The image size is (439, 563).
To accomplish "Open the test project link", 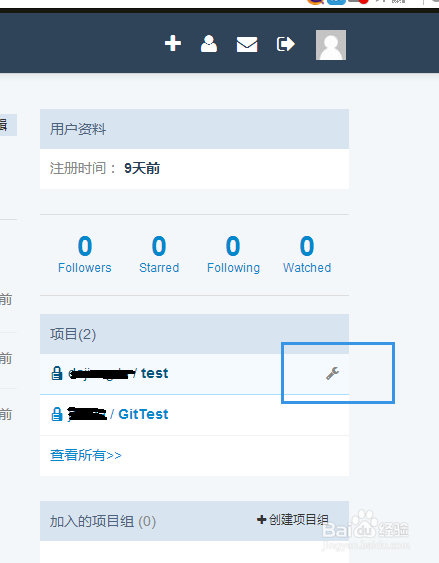I will click(155, 373).
